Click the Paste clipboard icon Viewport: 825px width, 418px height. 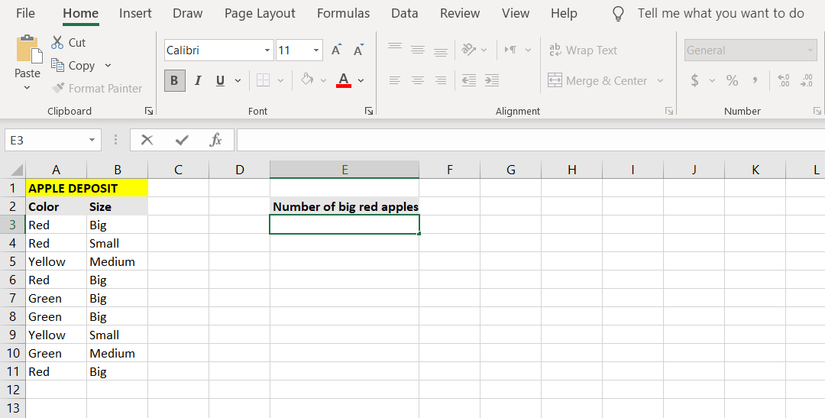pos(29,49)
